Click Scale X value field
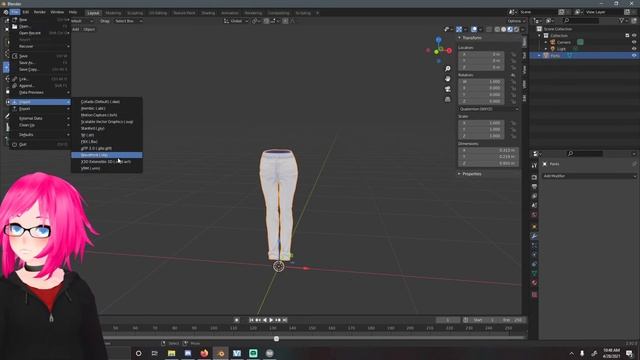The width and height of the screenshot is (640, 360). pos(481,122)
